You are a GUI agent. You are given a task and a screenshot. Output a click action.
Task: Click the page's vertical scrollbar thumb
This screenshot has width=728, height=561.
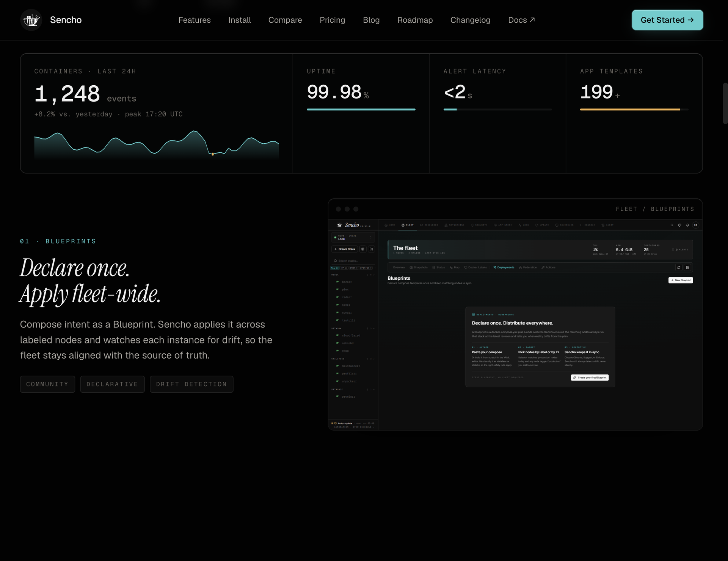point(725,103)
